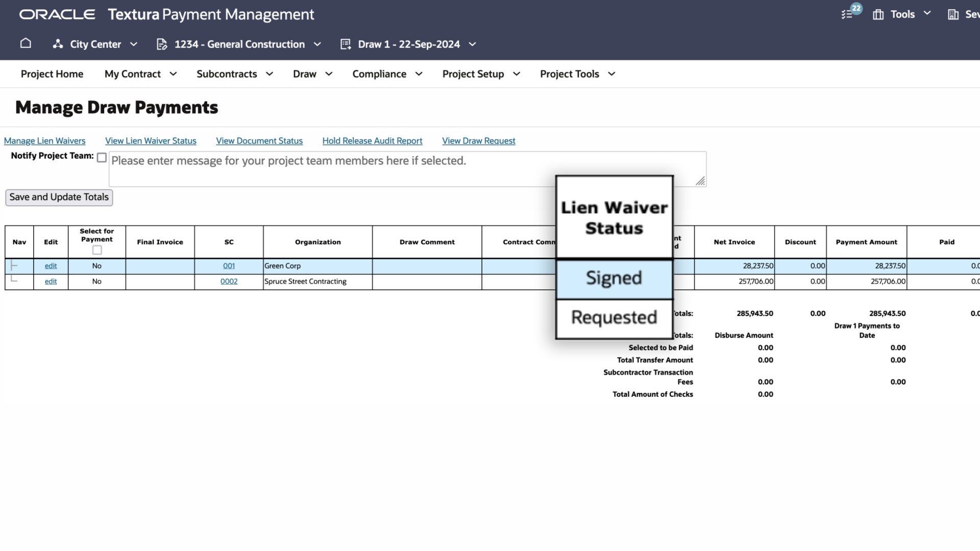
Task: Check the Select for Payment header checkbox
Action: 97,250
